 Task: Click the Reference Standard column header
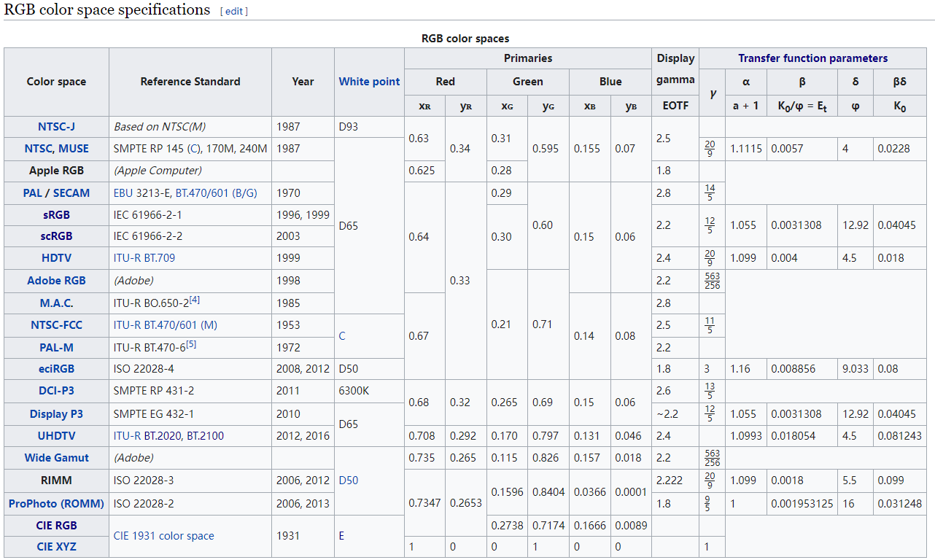coord(190,82)
